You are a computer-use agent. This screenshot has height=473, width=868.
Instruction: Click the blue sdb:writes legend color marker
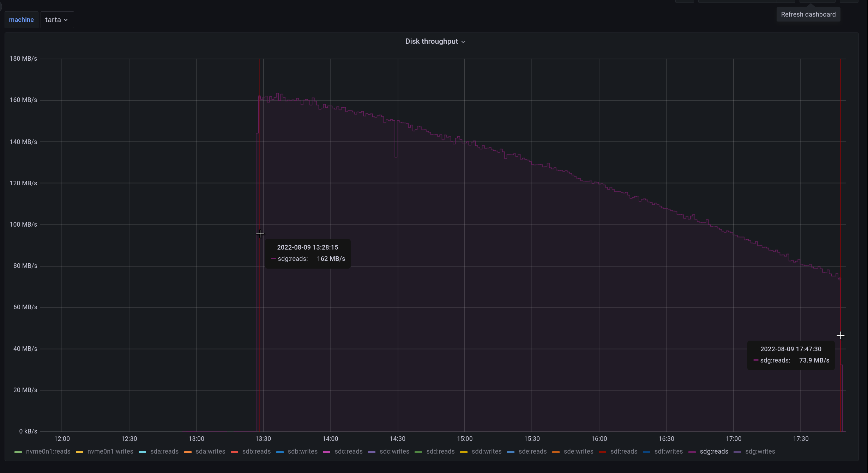point(280,452)
